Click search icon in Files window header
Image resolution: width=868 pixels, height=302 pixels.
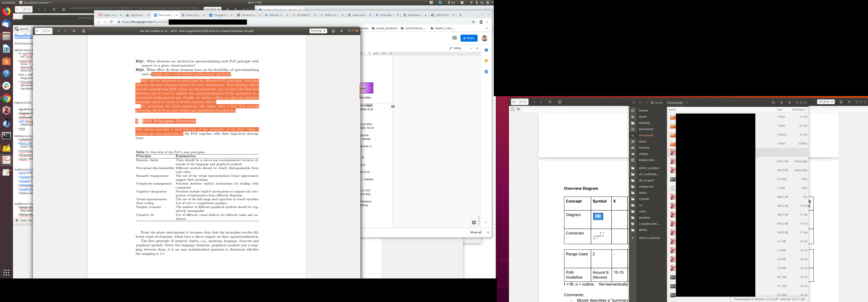click(x=773, y=103)
